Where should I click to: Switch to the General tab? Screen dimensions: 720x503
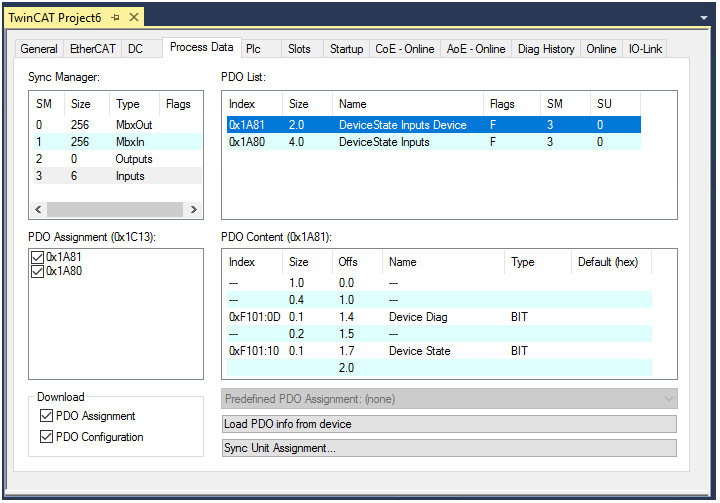coord(39,49)
